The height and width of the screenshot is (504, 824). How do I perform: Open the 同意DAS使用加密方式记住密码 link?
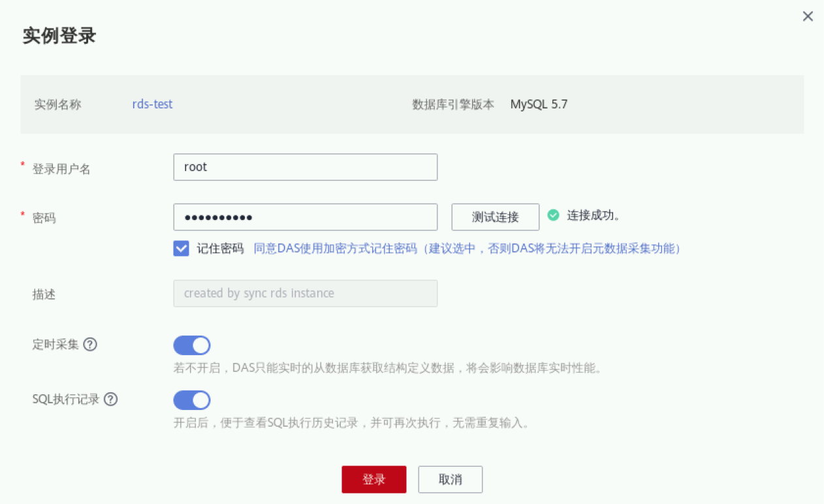click(467, 249)
